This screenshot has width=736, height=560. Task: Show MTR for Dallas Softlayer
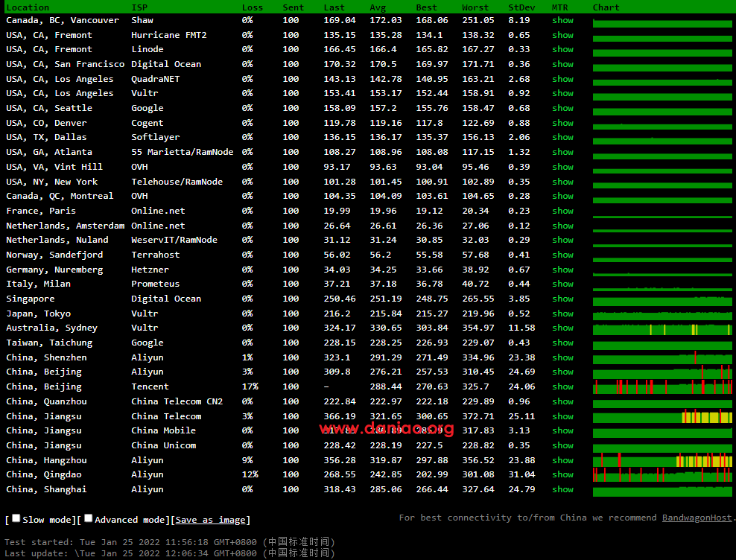tap(562, 137)
